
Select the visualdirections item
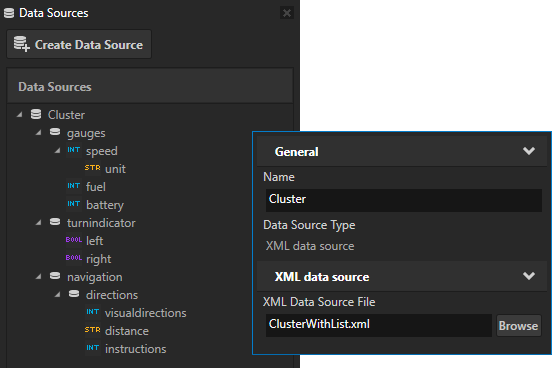click(145, 313)
